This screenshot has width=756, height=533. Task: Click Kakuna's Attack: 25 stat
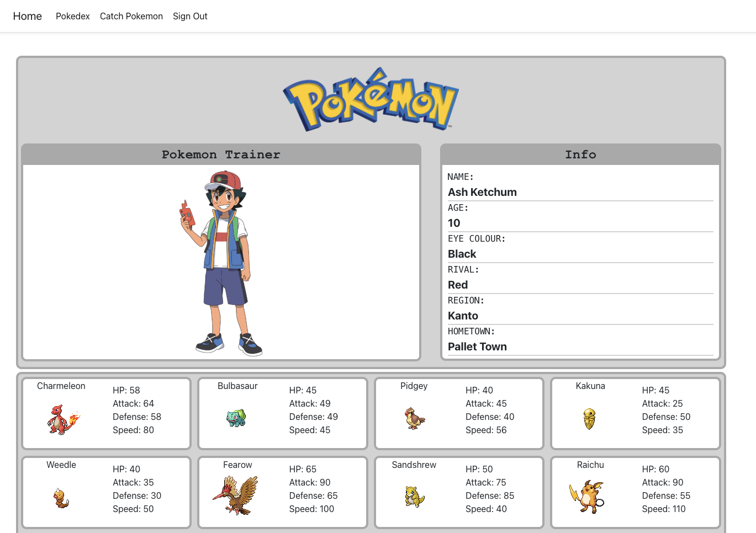pyautogui.click(x=662, y=403)
